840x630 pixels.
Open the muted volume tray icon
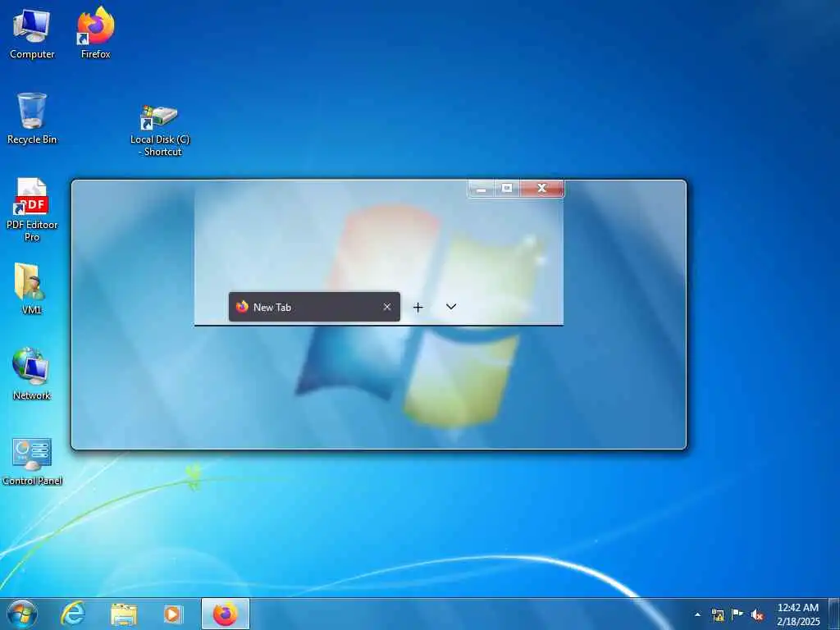click(757, 614)
